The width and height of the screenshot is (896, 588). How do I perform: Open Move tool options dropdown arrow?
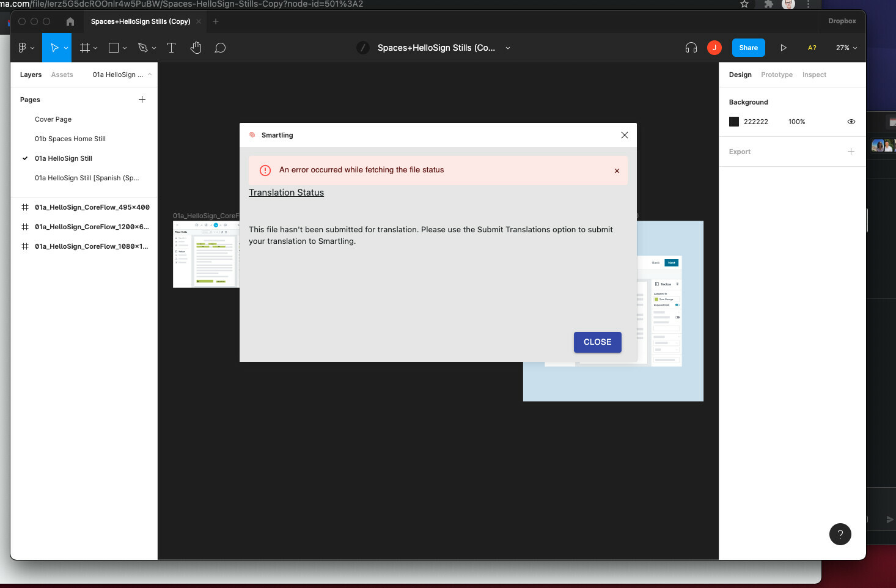66,48
